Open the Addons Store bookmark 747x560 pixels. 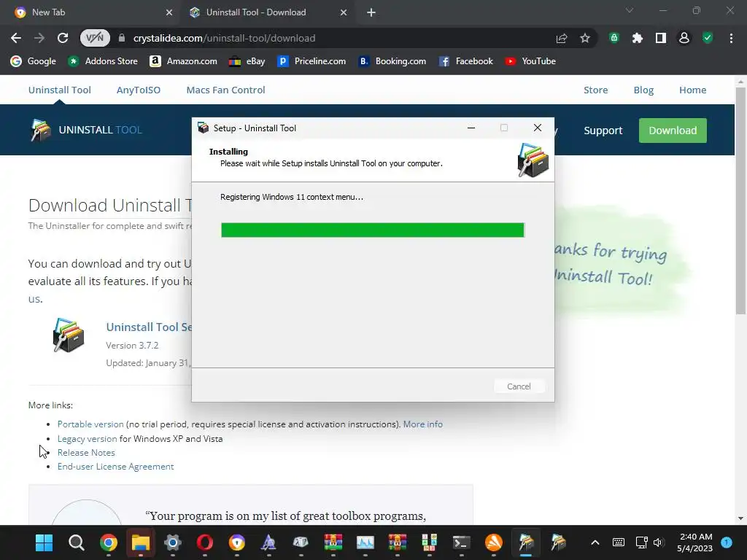tap(102, 61)
